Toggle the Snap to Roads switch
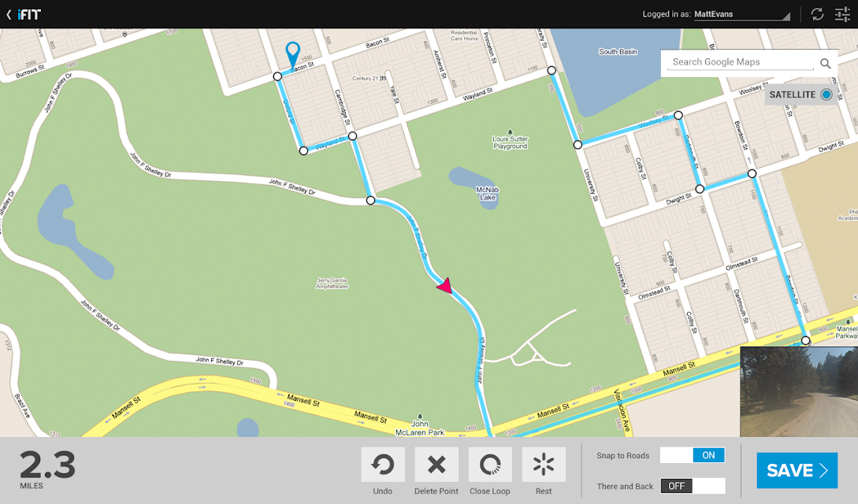The image size is (858, 504). pos(693,455)
